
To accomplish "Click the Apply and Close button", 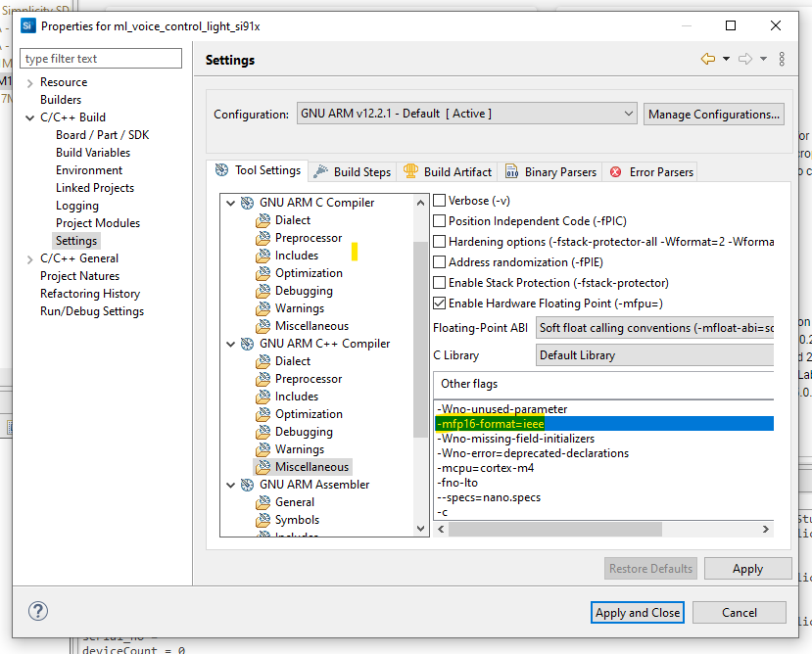I will pos(637,612).
